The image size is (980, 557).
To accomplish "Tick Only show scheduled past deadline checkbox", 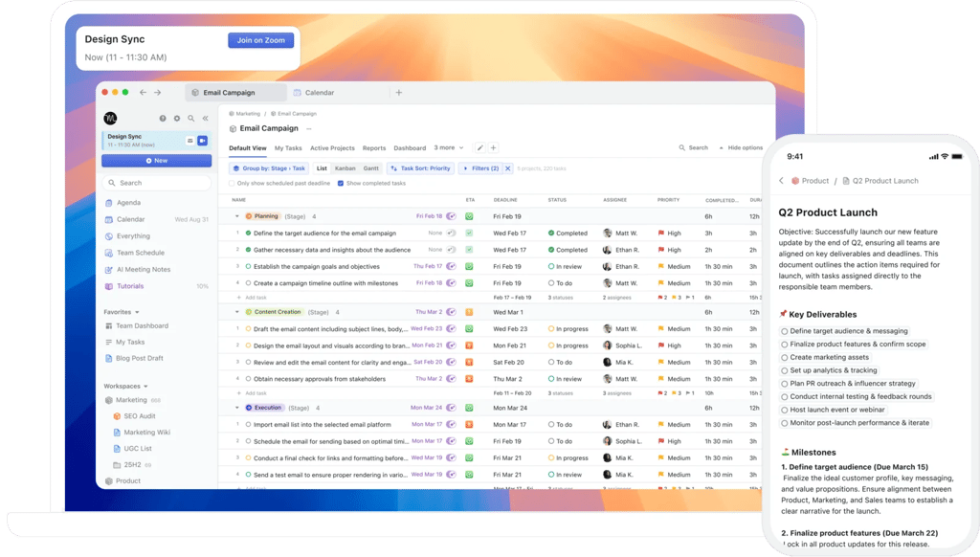I will 232,183.
